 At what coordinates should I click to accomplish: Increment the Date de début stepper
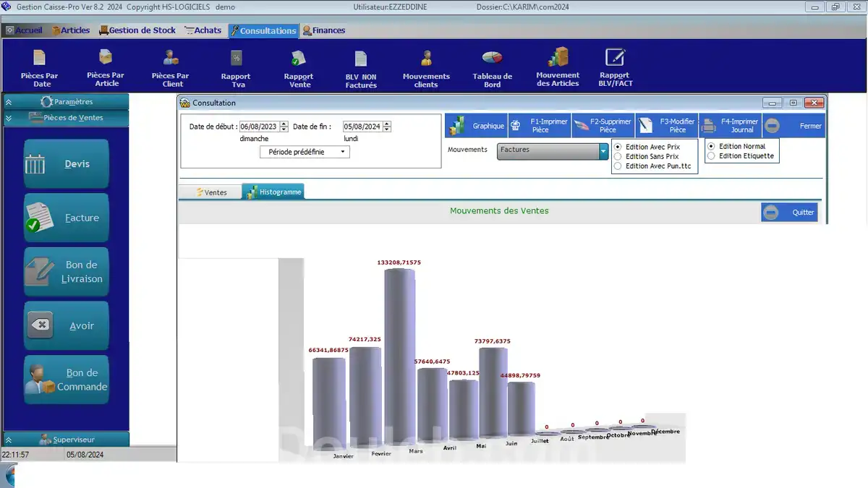(282, 124)
